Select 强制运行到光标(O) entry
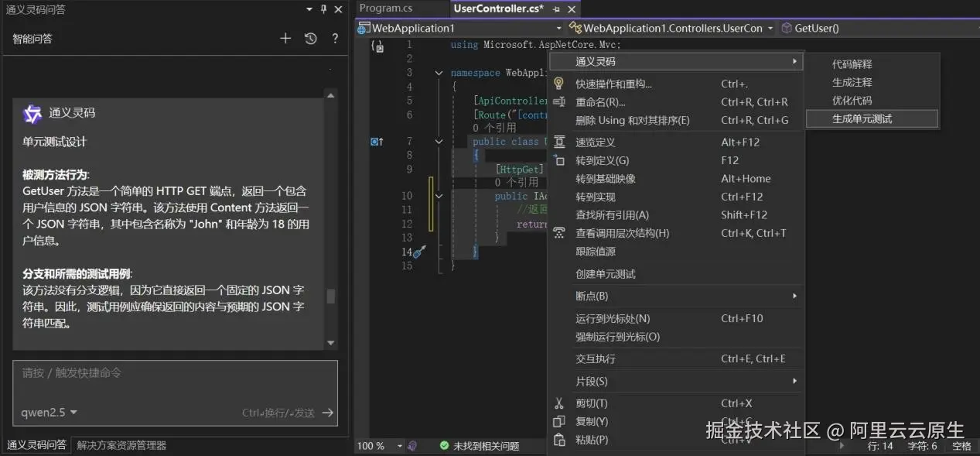This screenshot has width=980, height=456. point(676,337)
